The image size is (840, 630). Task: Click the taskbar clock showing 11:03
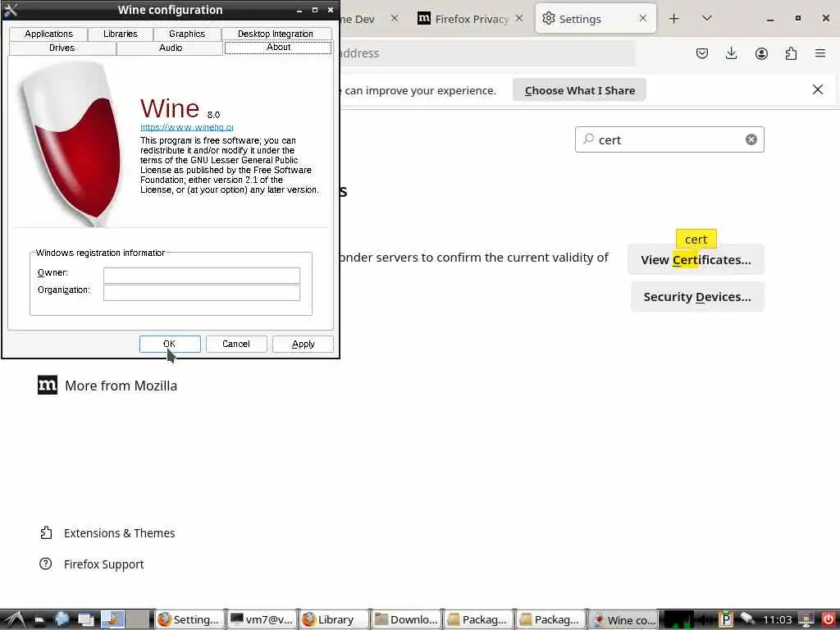[777, 620]
